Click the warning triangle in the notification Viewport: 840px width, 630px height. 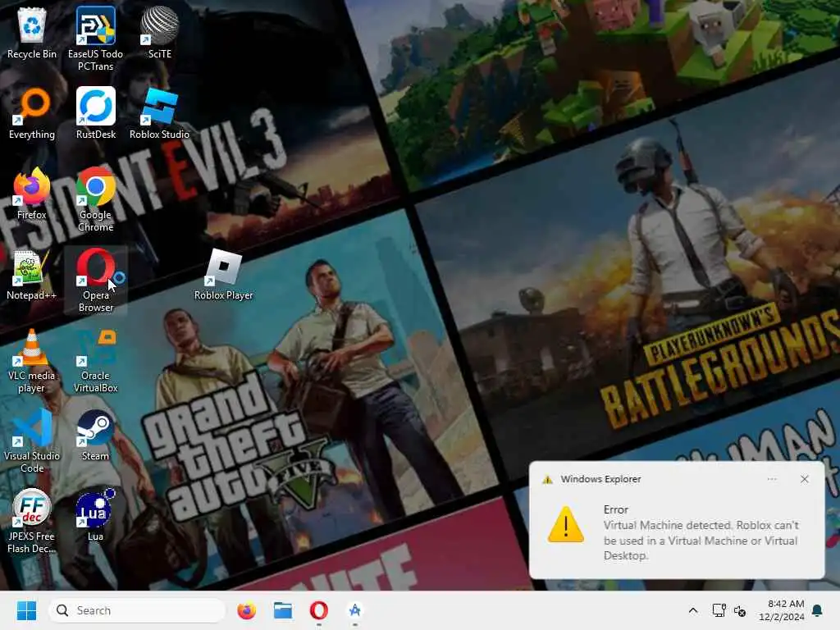(x=566, y=524)
